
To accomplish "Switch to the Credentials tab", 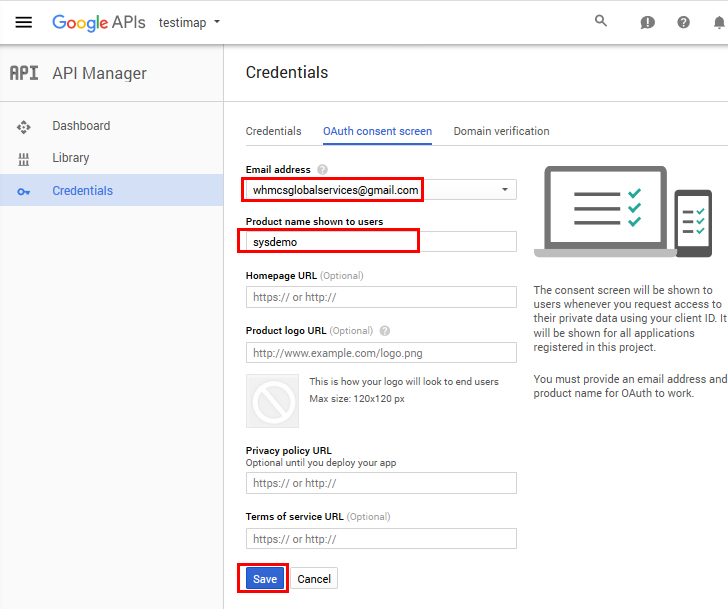I will pos(273,131).
